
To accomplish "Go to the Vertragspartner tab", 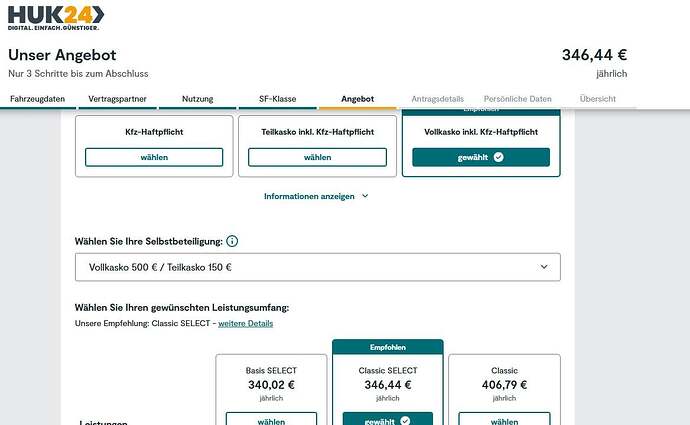I will (x=117, y=99).
